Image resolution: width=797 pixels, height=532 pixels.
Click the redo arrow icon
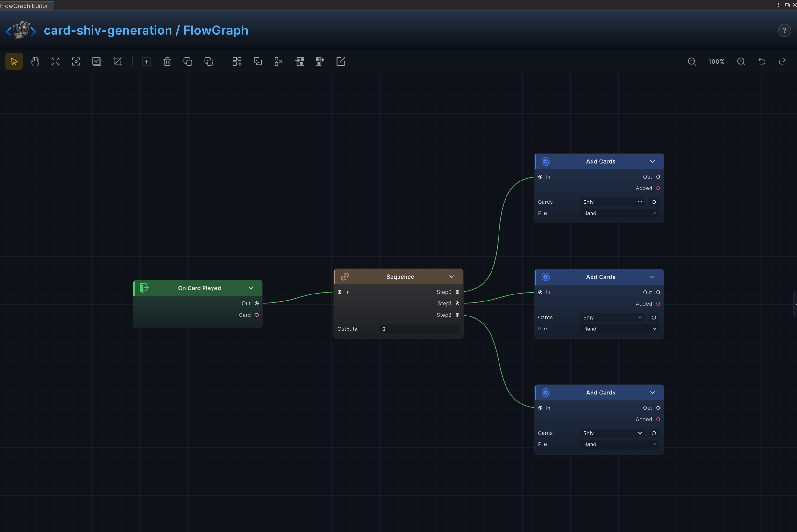pyautogui.click(x=782, y=61)
